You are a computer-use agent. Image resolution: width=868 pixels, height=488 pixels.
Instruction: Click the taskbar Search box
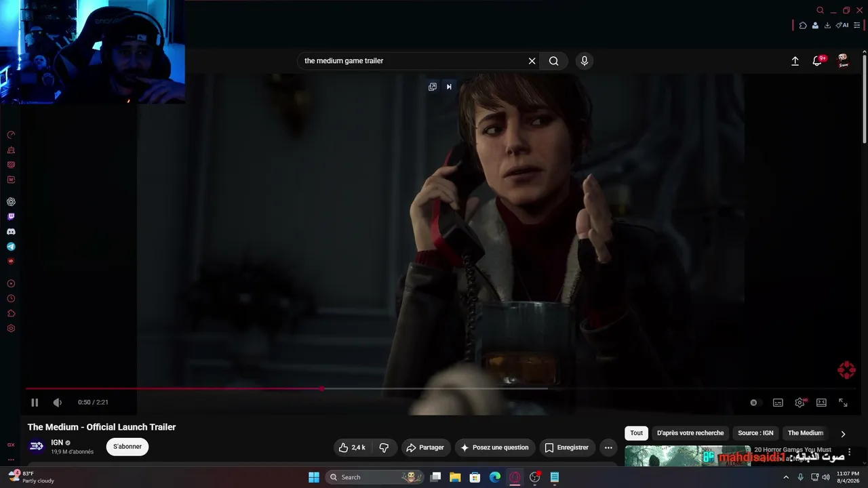pos(374,477)
